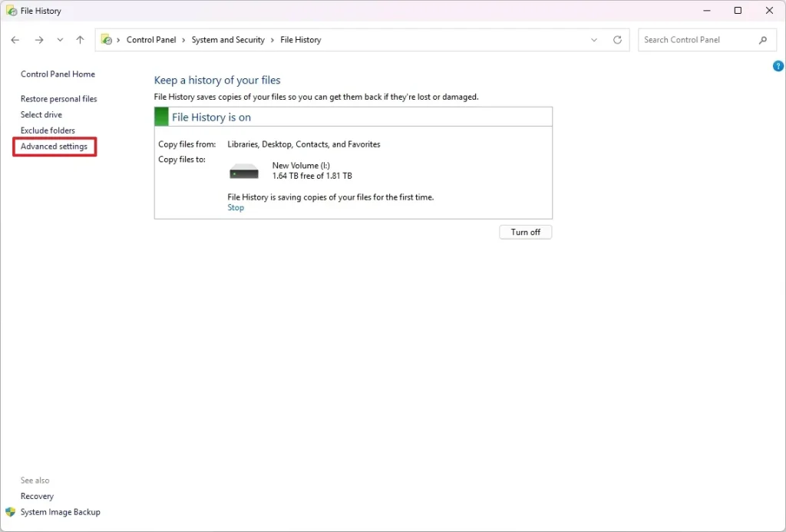Click the File History address bar icon
Viewport: 786px width, 532px height.
[107, 40]
